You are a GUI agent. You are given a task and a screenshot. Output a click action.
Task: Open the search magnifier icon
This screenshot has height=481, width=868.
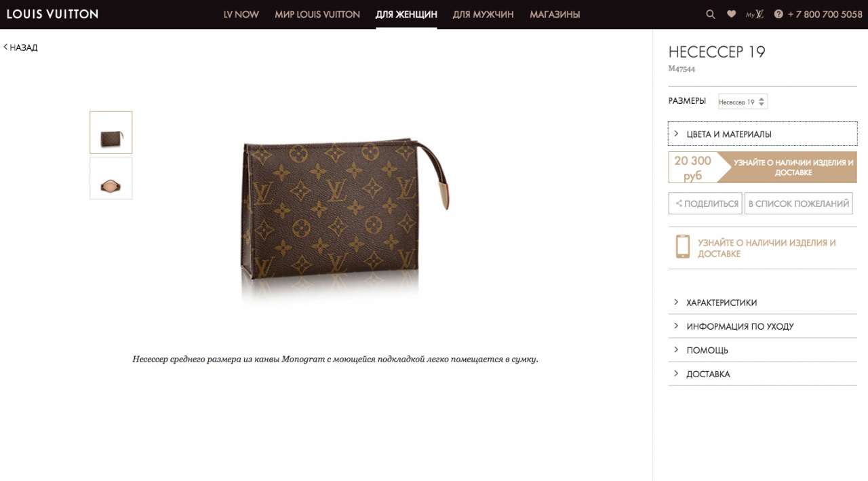click(x=711, y=14)
